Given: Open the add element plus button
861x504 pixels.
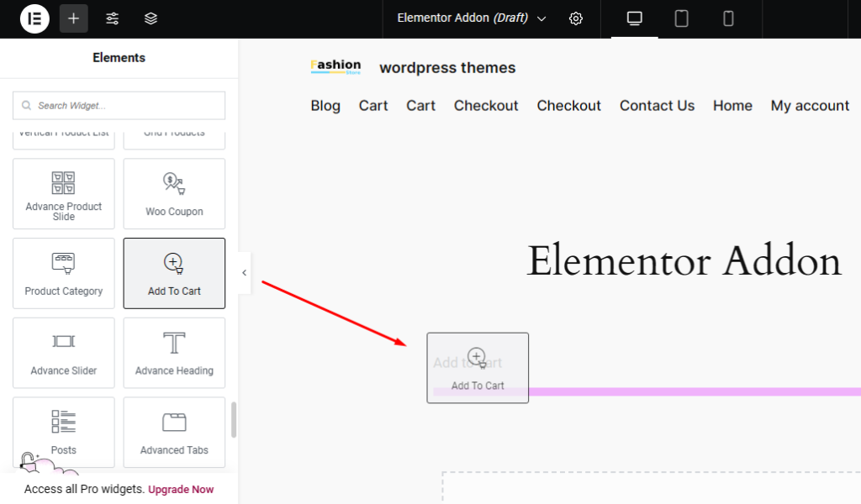Looking at the screenshot, I should point(74,18).
